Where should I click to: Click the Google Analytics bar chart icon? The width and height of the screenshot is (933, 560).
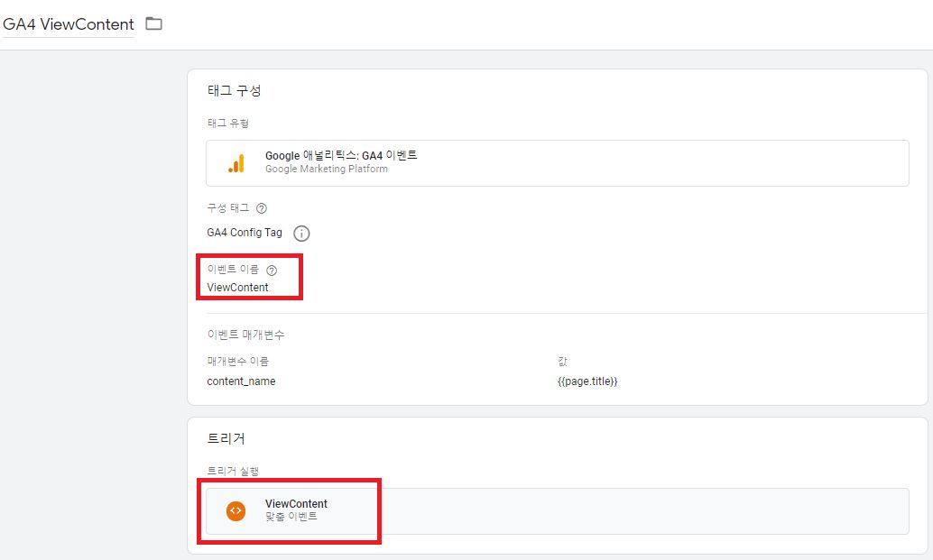point(236,163)
